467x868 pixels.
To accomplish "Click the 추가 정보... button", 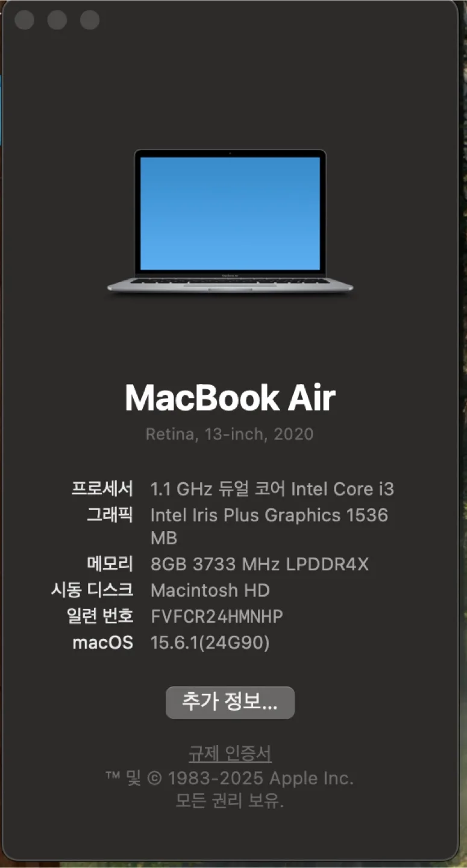I will [x=230, y=702].
